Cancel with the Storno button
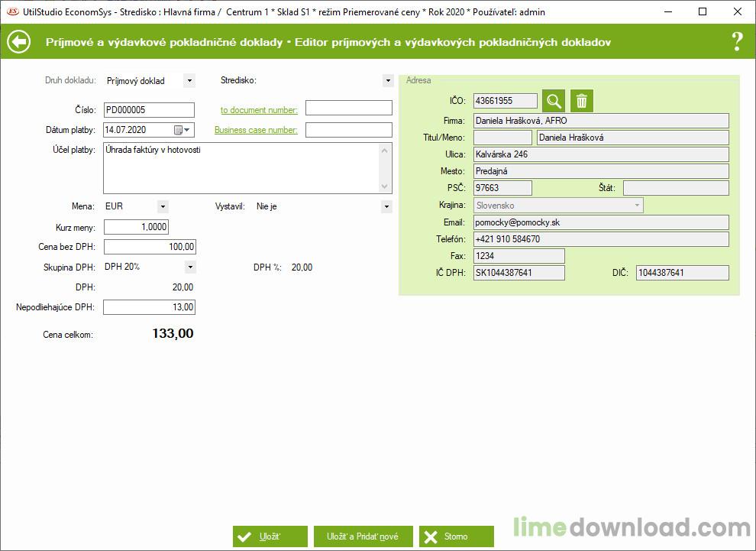This screenshot has height=551, width=756. click(457, 536)
